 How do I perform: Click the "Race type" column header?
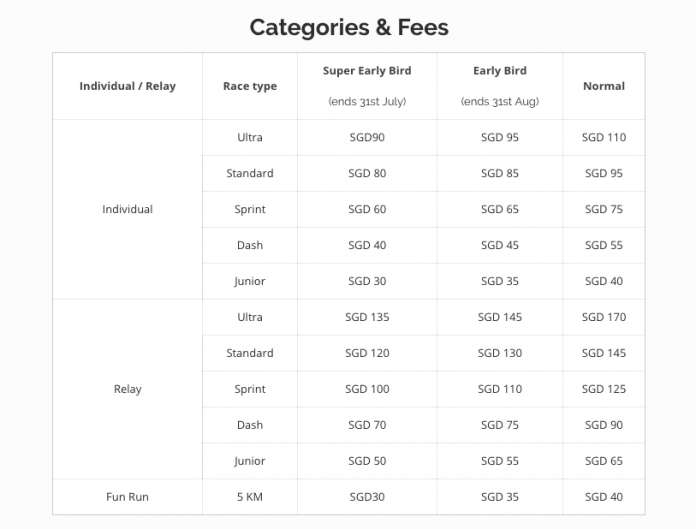coord(250,86)
